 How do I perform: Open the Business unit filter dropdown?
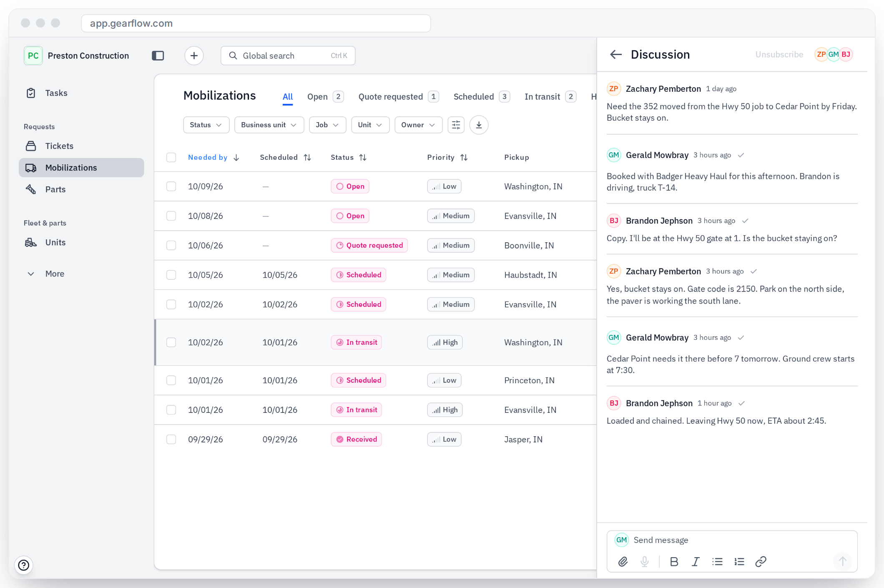coord(269,125)
